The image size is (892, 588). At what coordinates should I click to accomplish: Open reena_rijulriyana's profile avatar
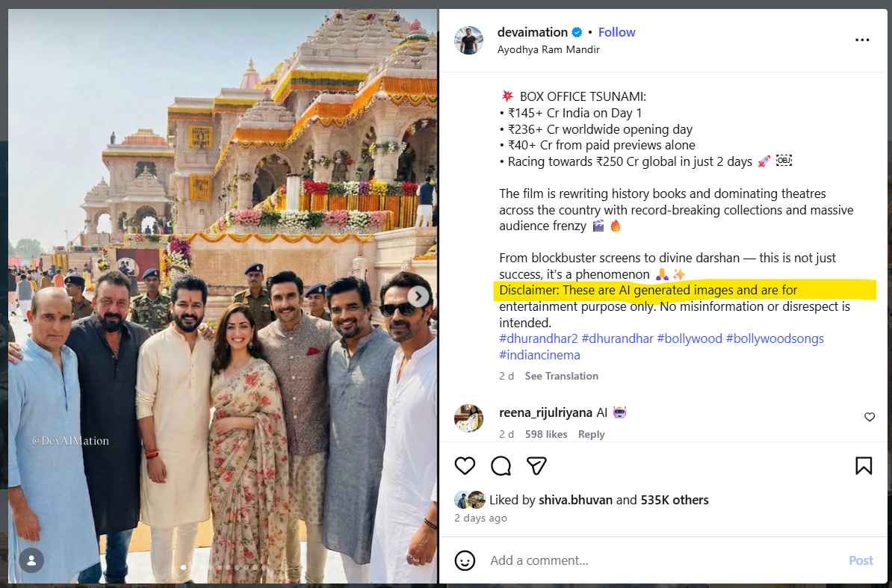point(468,418)
